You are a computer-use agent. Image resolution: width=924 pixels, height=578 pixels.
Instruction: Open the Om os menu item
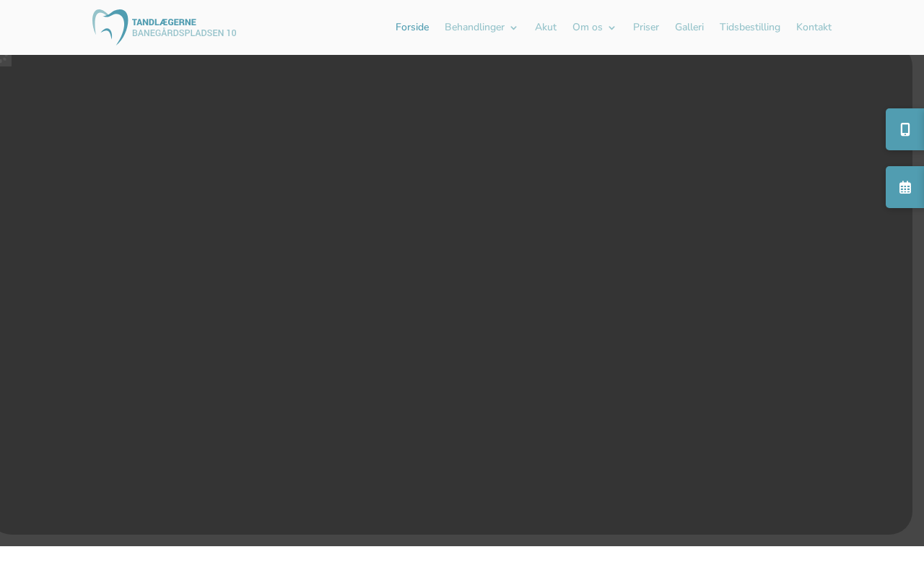[588, 27]
